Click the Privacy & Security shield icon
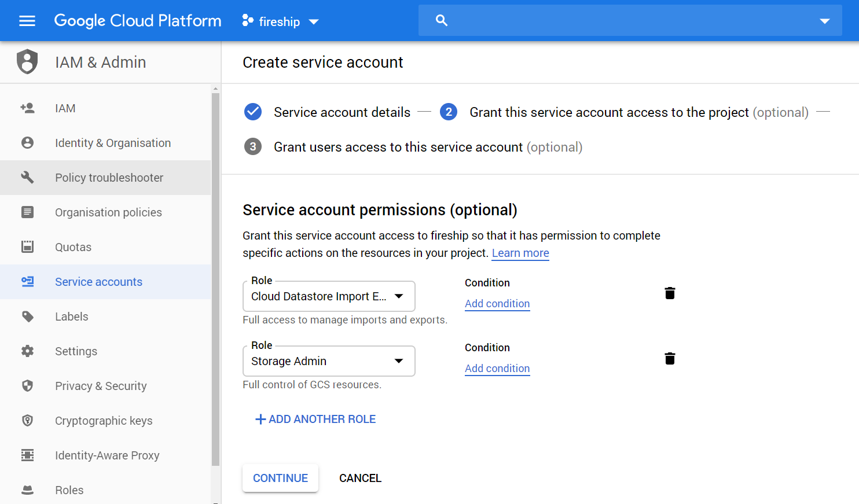 [27, 386]
